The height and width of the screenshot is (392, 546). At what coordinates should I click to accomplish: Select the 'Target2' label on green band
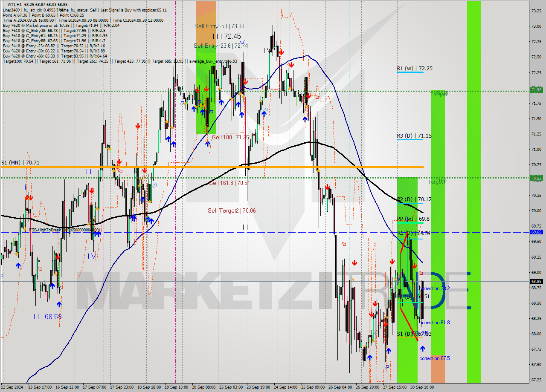tap(439, 95)
